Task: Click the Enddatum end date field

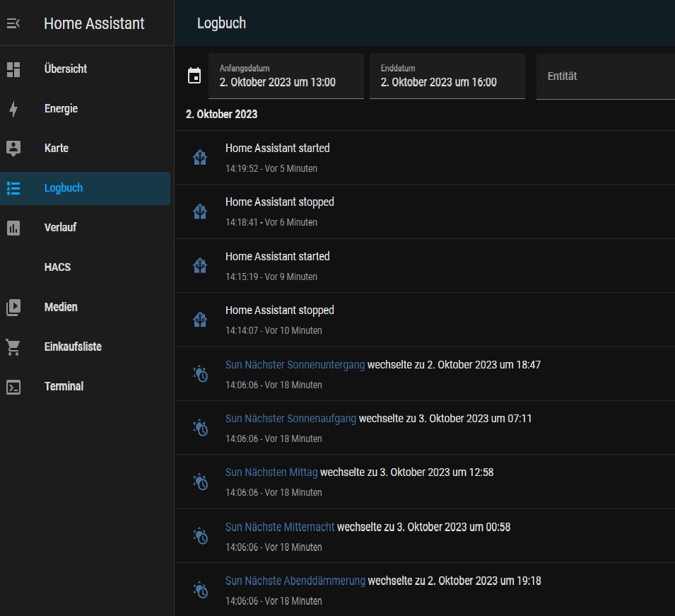Action: (447, 76)
